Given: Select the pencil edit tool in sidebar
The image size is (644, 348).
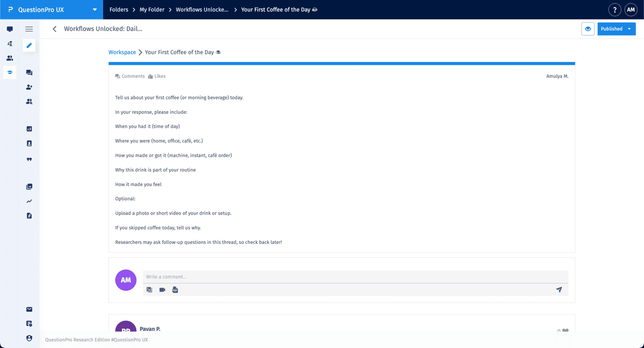Looking at the screenshot, I should (29, 45).
